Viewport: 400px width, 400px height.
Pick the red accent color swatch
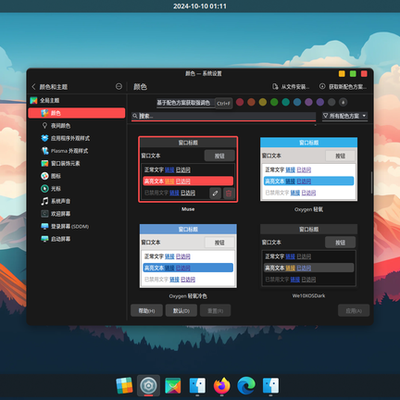tap(240, 102)
